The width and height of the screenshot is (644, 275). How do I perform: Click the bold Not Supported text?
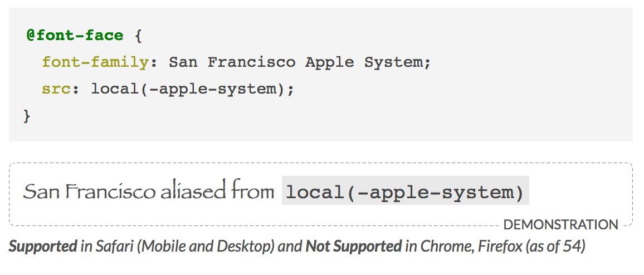coord(354,247)
